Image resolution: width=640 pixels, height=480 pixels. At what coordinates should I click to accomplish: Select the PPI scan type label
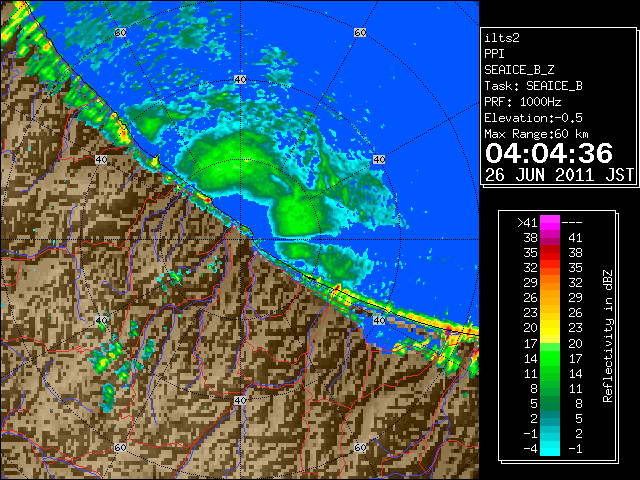point(494,54)
